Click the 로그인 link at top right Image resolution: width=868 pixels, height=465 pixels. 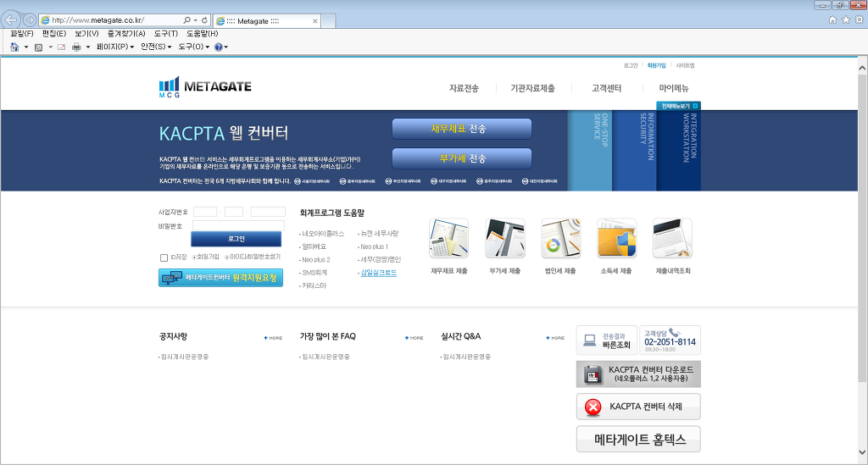coord(631,65)
